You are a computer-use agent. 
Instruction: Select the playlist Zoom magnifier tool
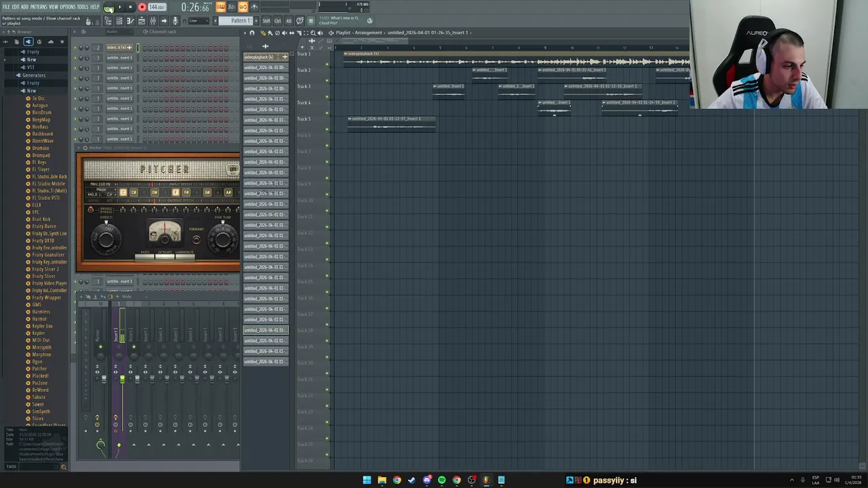[x=313, y=33]
